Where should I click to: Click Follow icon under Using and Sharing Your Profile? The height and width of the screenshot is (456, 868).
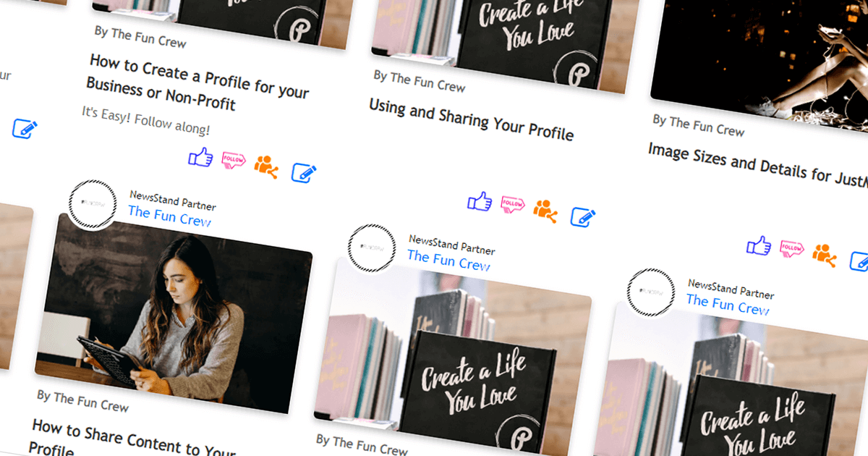pyautogui.click(x=513, y=205)
